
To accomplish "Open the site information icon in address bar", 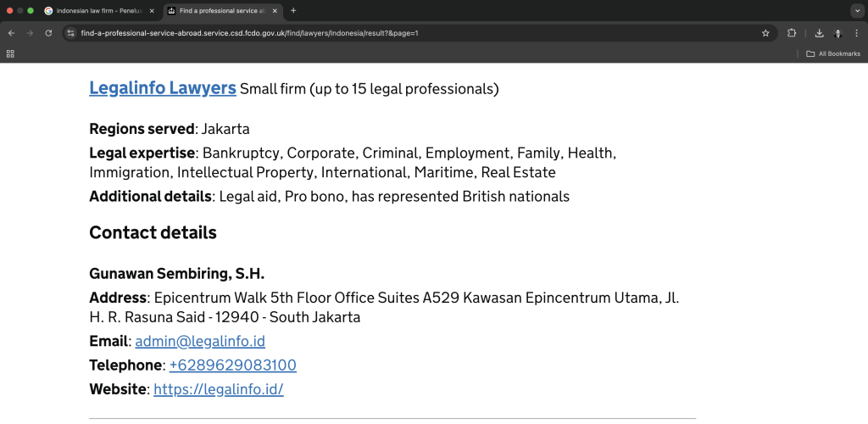I will (71, 33).
